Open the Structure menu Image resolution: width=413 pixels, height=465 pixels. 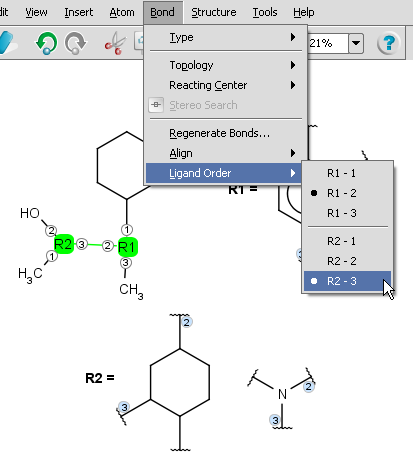click(214, 12)
